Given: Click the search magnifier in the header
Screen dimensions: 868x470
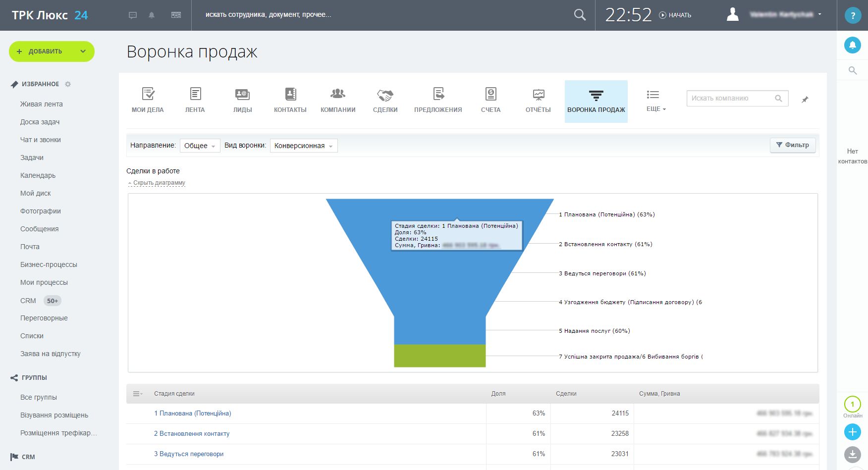Looking at the screenshot, I should 580,15.
